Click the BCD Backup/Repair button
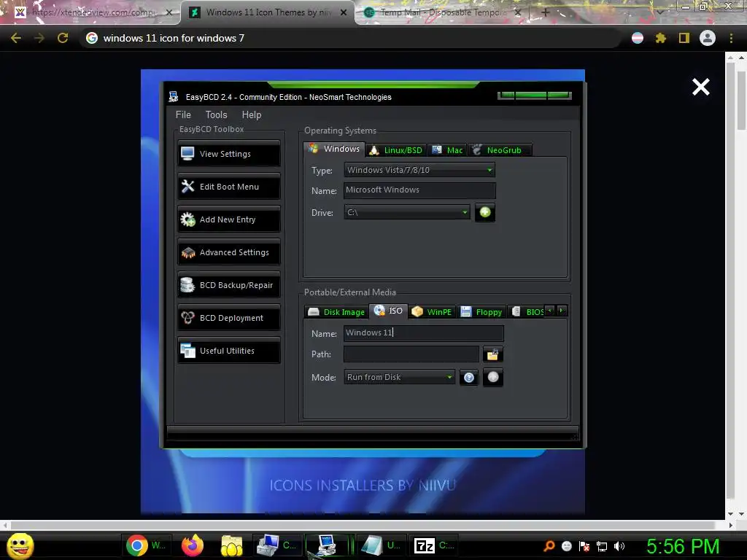This screenshot has width=747, height=560. click(229, 285)
